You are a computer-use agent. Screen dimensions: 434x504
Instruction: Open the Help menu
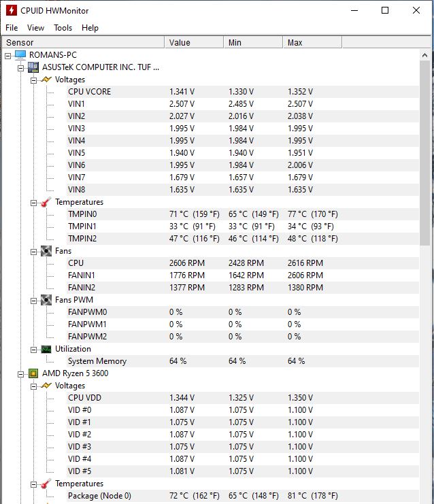[x=90, y=28]
